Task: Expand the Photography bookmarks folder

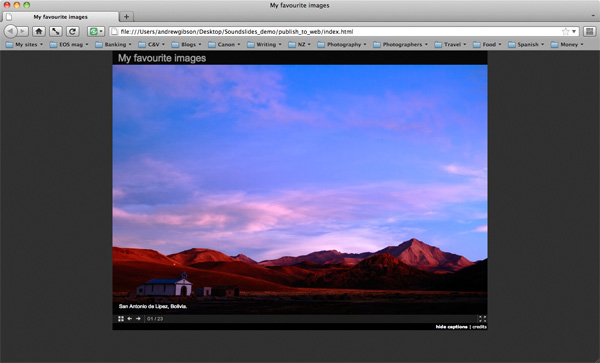Action: click(x=342, y=44)
